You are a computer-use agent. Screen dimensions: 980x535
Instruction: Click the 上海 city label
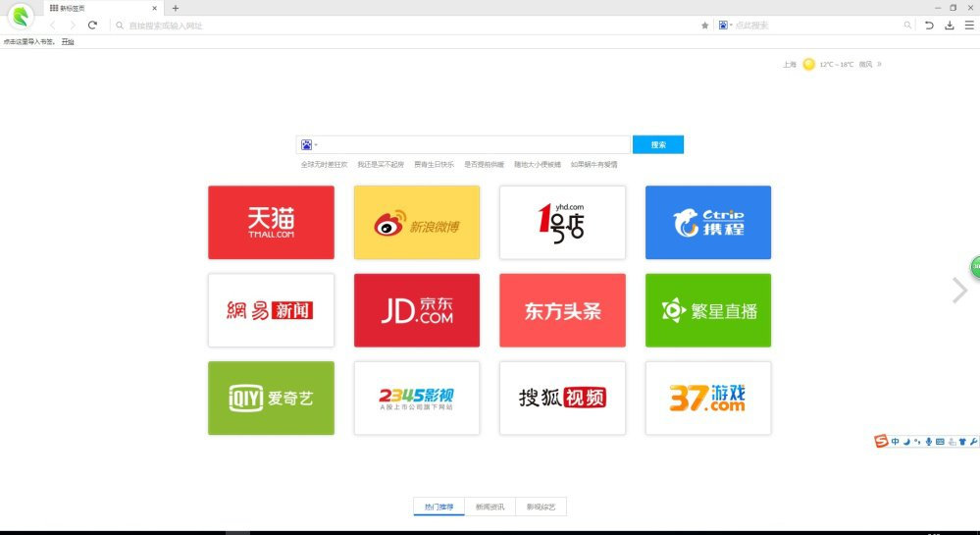click(x=790, y=65)
